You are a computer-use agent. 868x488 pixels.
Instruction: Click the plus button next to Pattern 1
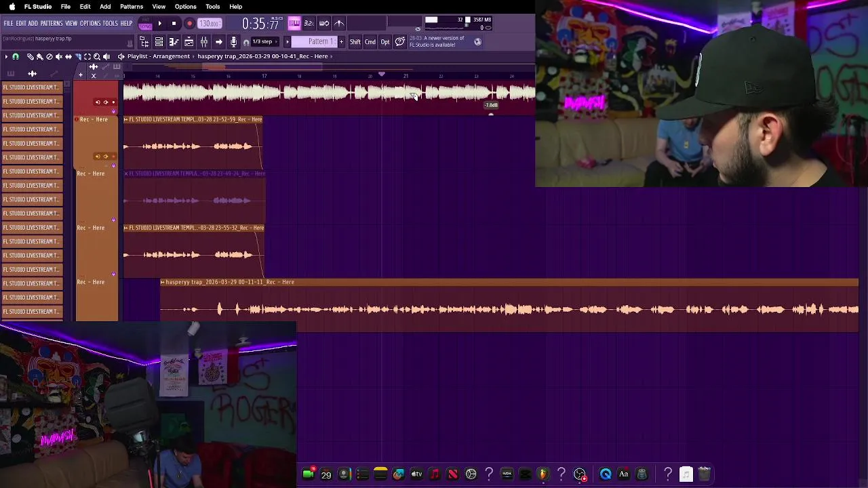(341, 42)
